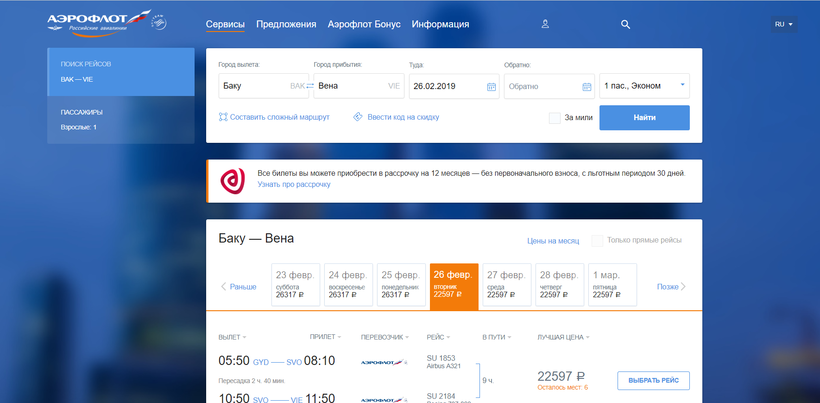The height and width of the screenshot is (403, 820).
Task: Open 'Цены на месяц' link
Action: pyautogui.click(x=553, y=241)
